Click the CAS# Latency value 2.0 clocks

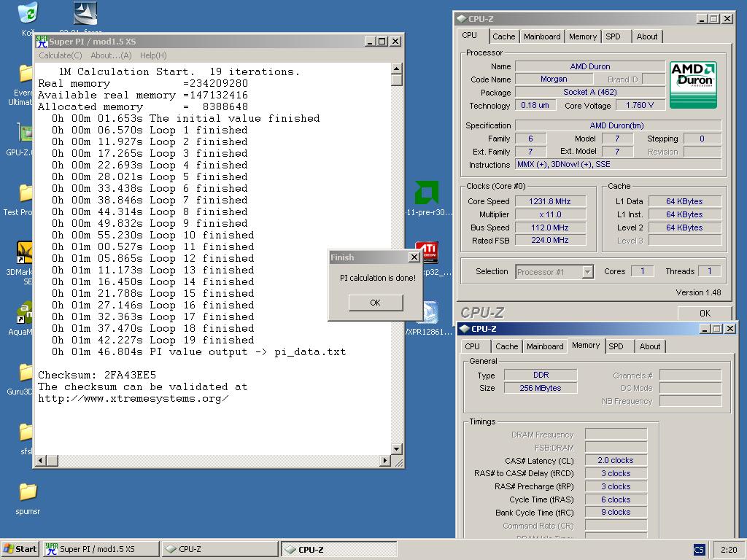pyautogui.click(x=616, y=461)
